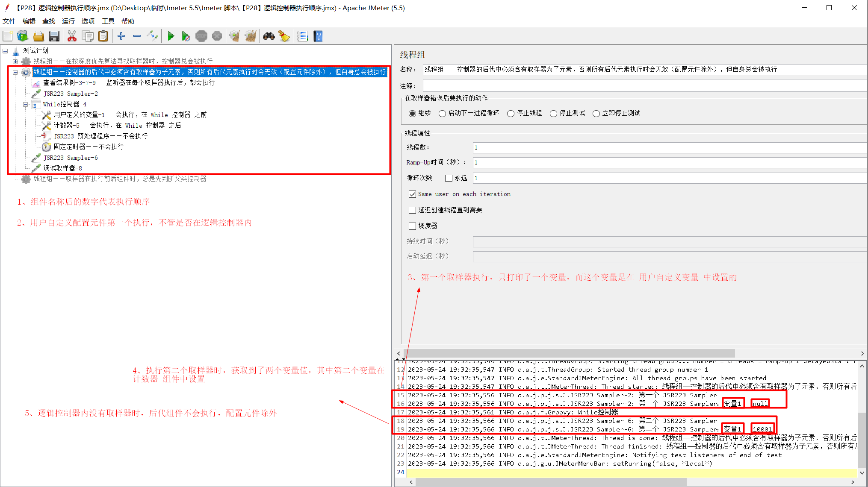Click the Clear results broom icon
This screenshot has height=487, width=868.
(235, 36)
